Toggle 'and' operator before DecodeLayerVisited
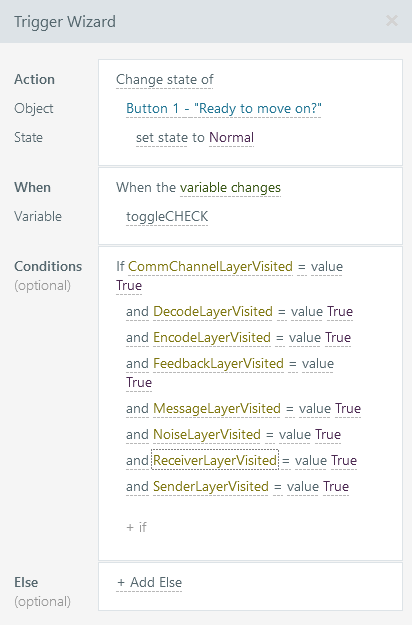The width and height of the screenshot is (412, 625). point(137,311)
